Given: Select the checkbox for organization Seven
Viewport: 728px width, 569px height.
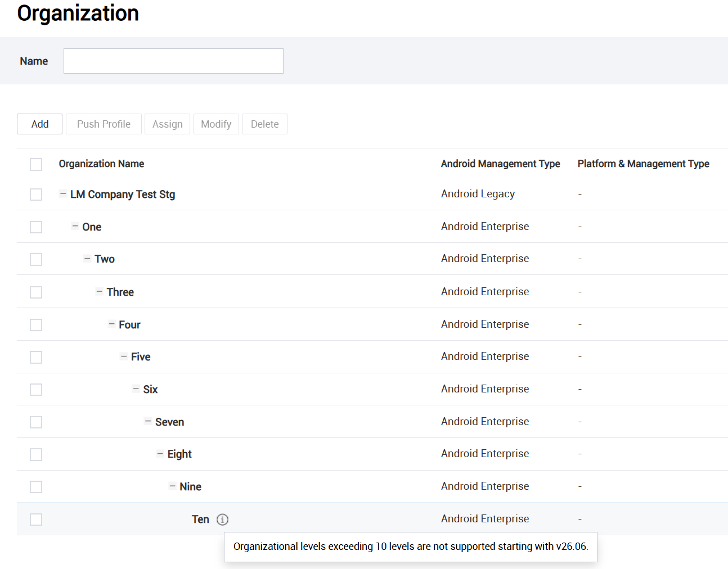Looking at the screenshot, I should (x=36, y=422).
